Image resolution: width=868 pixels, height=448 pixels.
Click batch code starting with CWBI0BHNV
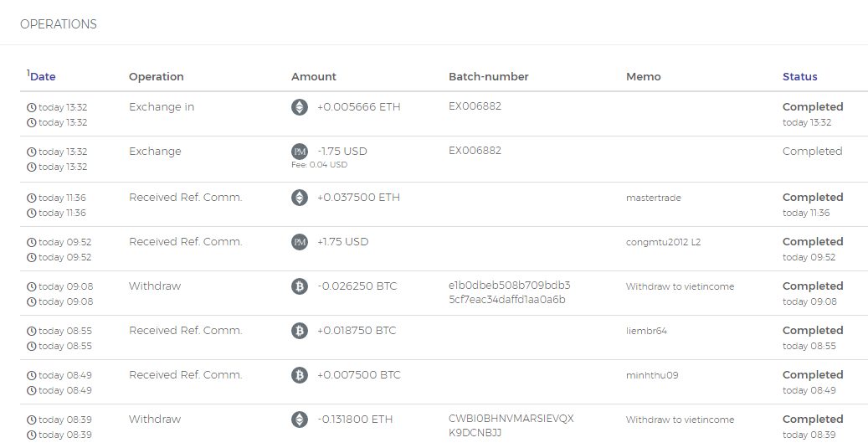pyautogui.click(x=511, y=425)
